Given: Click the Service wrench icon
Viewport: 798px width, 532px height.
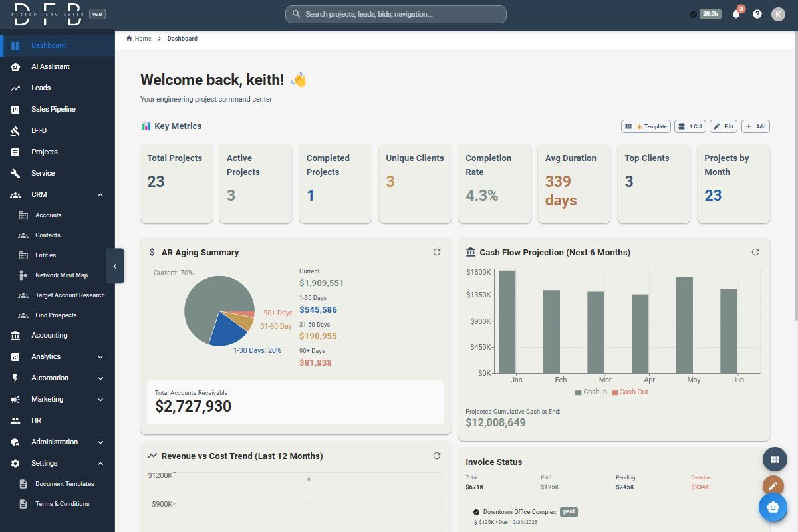Looking at the screenshot, I should 15,173.
